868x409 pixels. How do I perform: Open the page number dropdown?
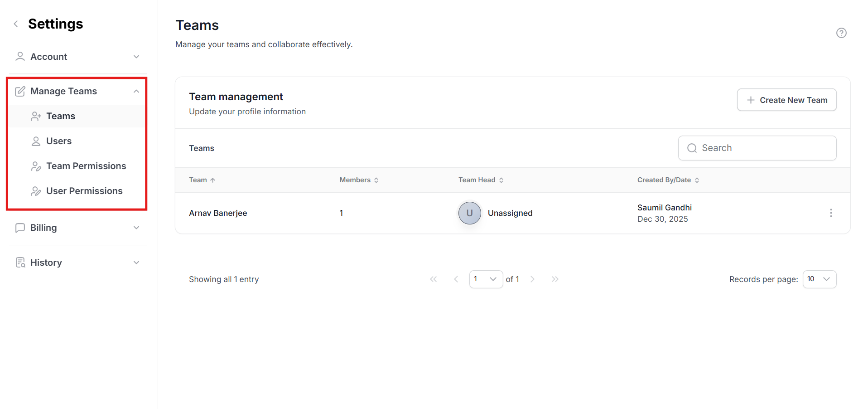[x=486, y=279]
